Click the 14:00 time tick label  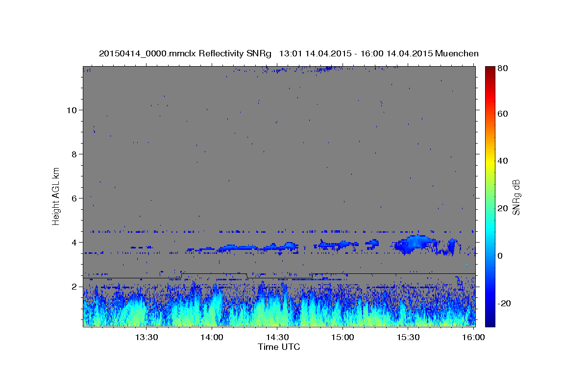212,337
